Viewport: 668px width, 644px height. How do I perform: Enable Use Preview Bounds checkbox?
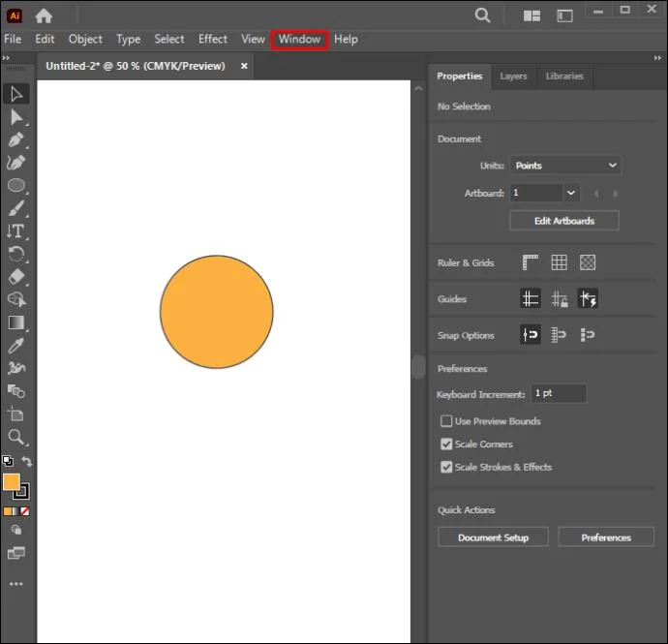[x=446, y=421]
